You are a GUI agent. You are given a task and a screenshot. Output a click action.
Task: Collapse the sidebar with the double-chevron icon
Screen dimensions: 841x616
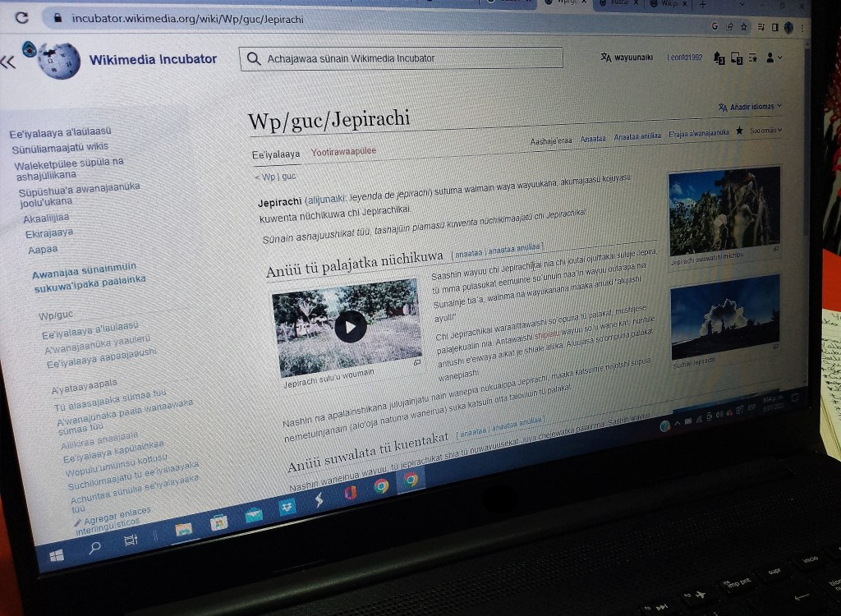tap(8, 62)
